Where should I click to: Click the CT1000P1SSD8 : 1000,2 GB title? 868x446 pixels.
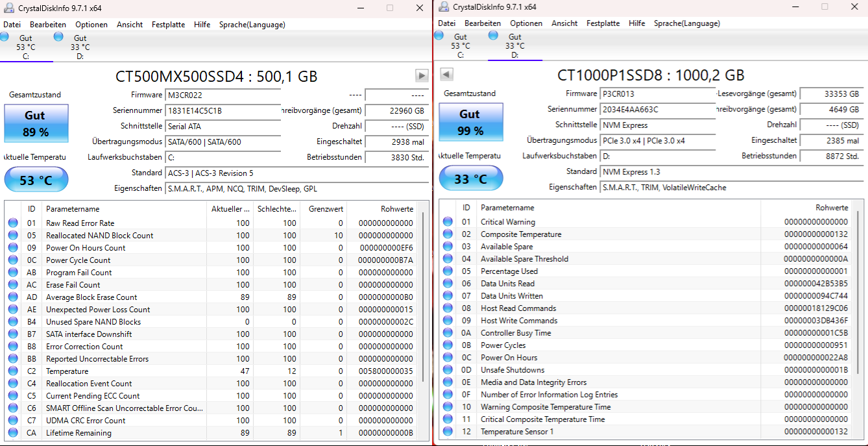tap(651, 75)
